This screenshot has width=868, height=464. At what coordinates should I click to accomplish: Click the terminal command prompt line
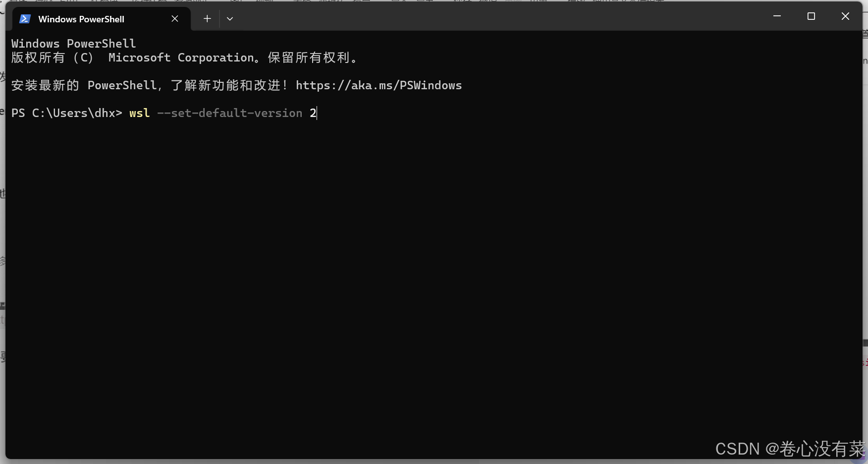[x=163, y=113]
